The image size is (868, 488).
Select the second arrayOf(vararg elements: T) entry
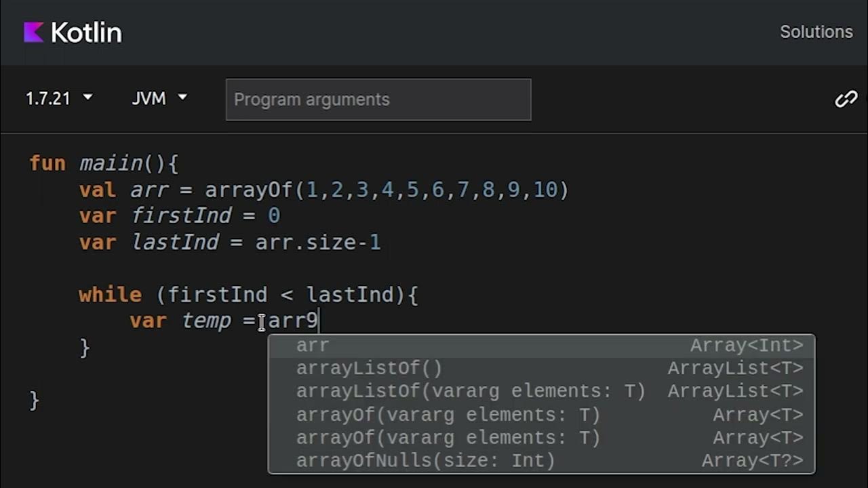click(x=541, y=438)
